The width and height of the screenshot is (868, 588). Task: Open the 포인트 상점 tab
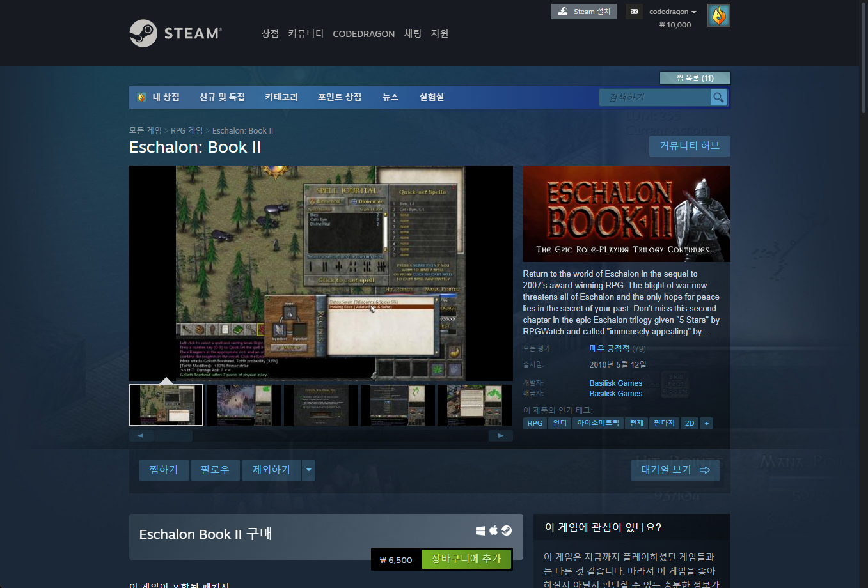340,97
